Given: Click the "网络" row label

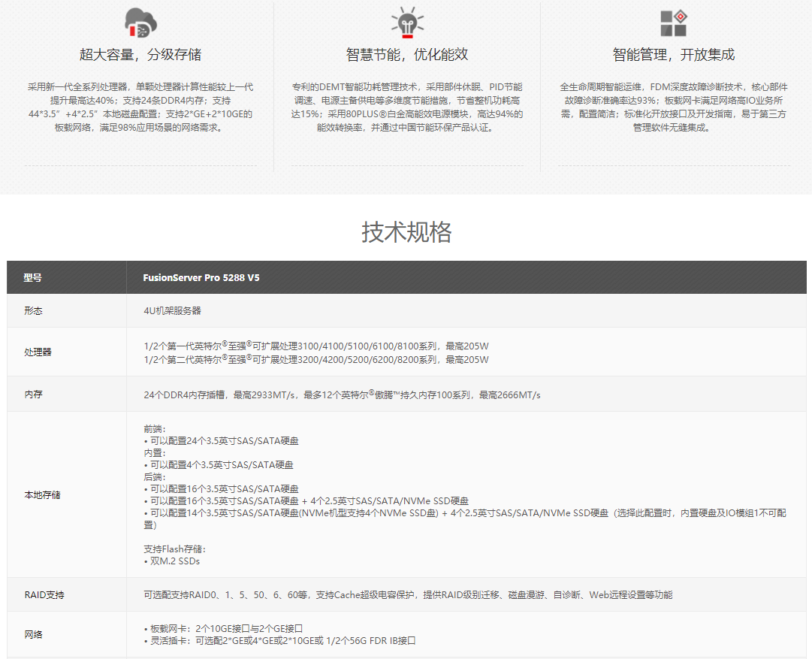Looking at the screenshot, I should point(33,635).
